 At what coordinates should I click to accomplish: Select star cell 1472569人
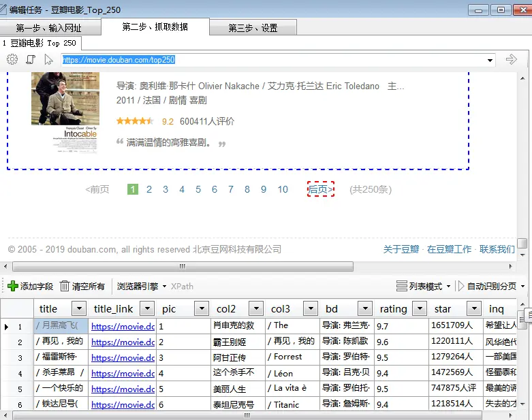click(456, 373)
